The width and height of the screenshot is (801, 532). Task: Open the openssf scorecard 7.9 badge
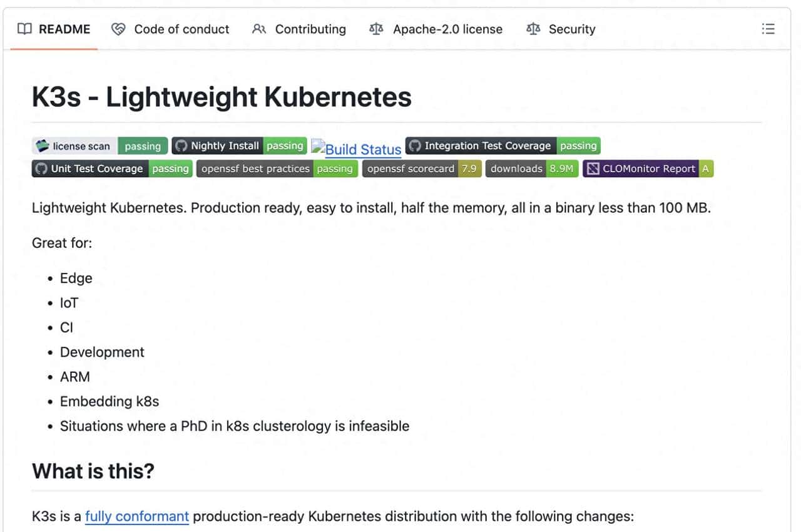[x=422, y=168]
